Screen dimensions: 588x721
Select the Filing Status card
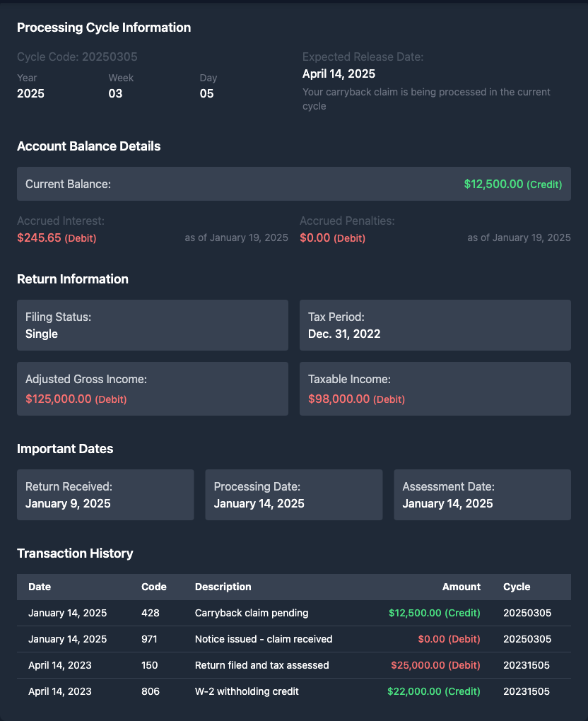152,325
